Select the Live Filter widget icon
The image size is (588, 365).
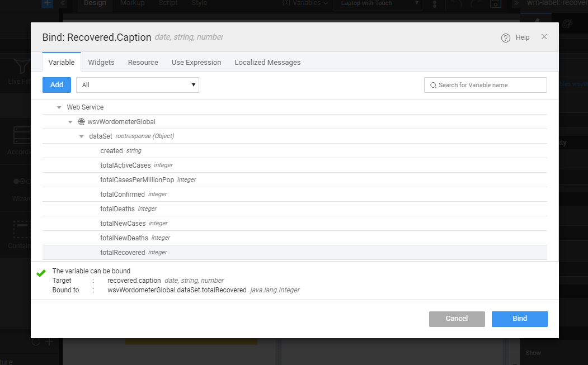pos(22,67)
